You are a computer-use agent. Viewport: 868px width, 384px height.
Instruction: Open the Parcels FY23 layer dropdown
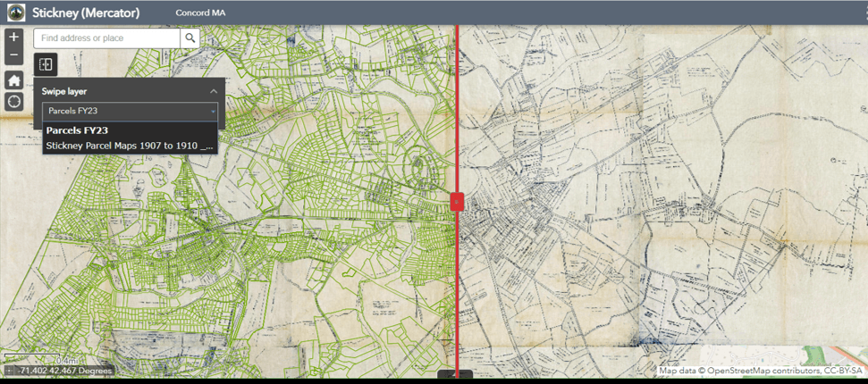131,111
